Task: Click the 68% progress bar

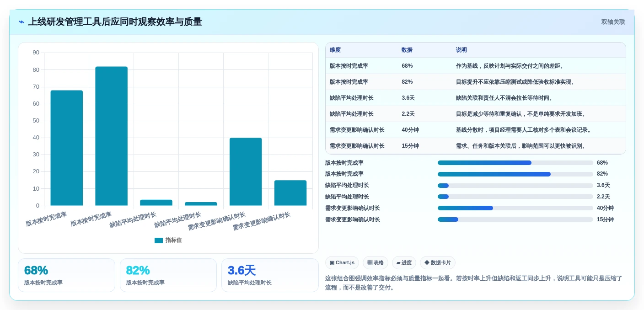Action: tap(515, 163)
